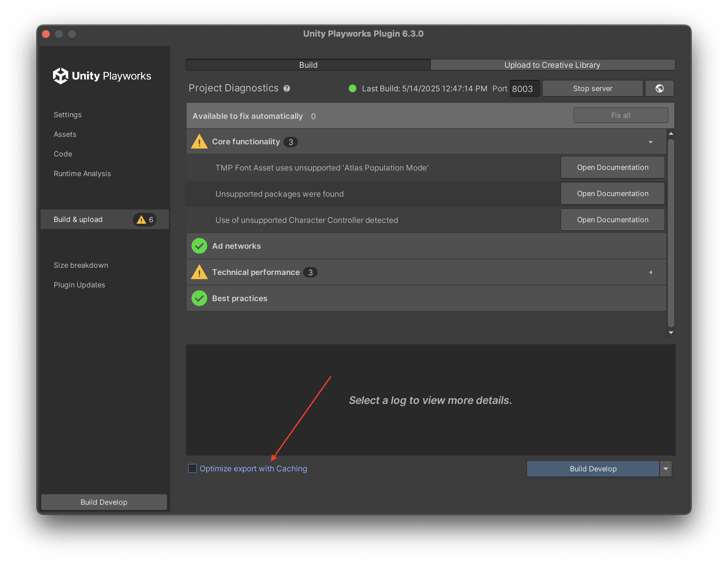Click the Unity Playworks logo icon

point(60,76)
